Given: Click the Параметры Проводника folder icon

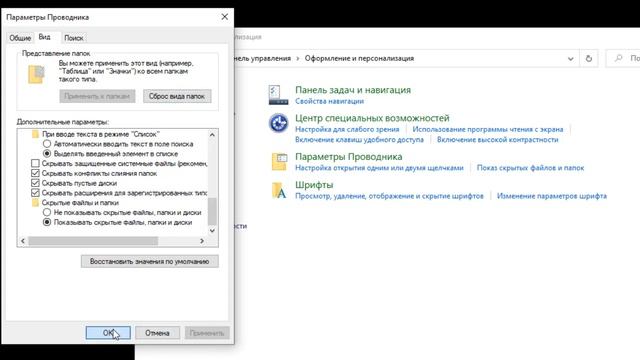Looking at the screenshot, I should (280, 162).
